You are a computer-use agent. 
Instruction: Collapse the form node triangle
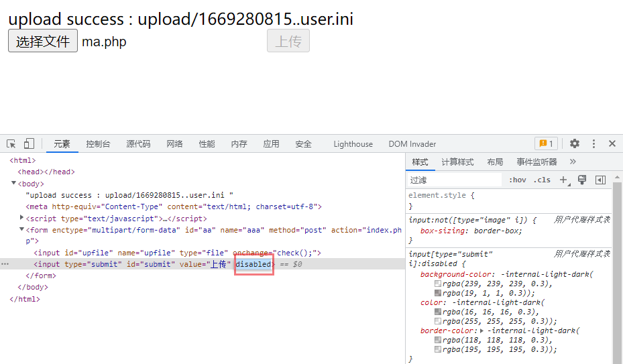click(21, 229)
